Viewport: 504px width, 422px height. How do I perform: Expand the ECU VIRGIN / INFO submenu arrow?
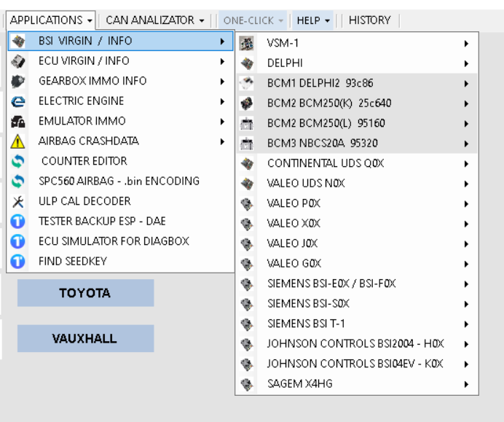tap(222, 61)
